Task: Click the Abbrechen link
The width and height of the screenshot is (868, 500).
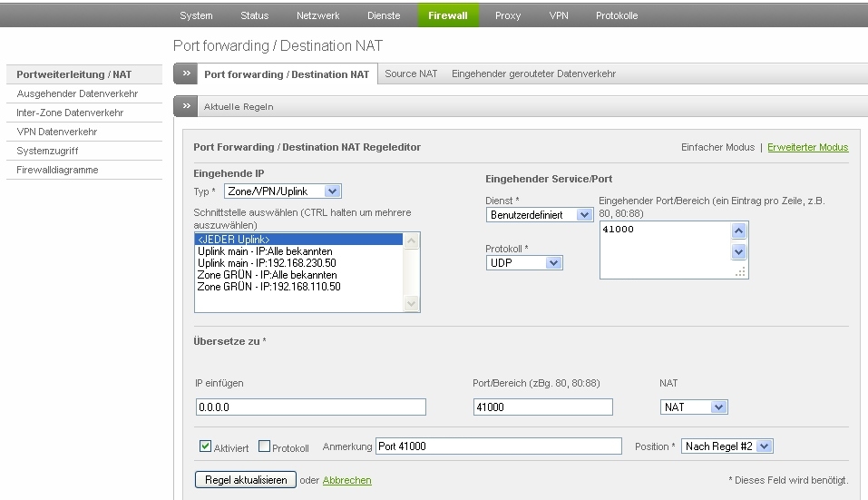Action: (346, 480)
